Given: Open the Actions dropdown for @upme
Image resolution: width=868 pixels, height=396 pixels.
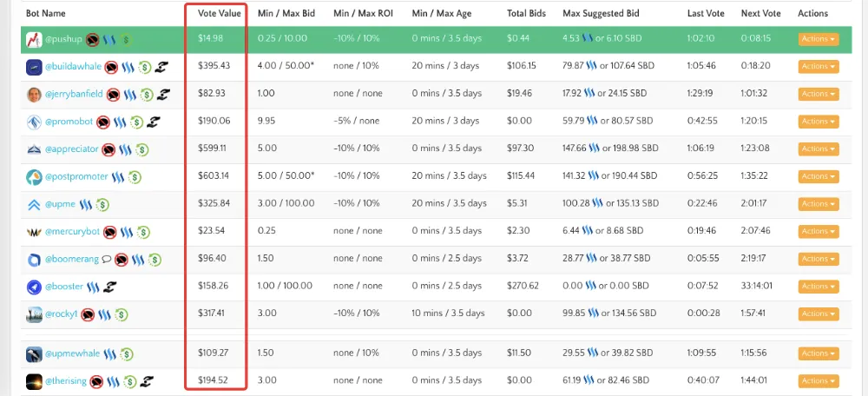Looking at the screenshot, I should (x=819, y=204).
